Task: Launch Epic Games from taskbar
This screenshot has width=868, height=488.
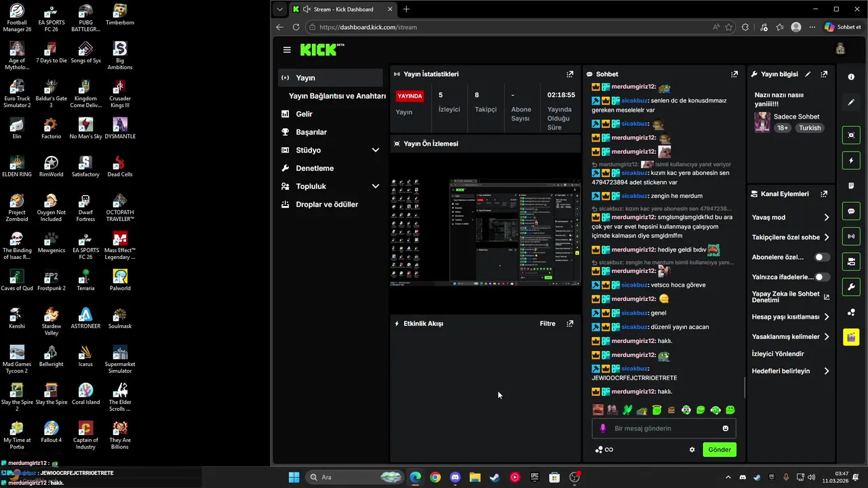Action: coord(534,477)
